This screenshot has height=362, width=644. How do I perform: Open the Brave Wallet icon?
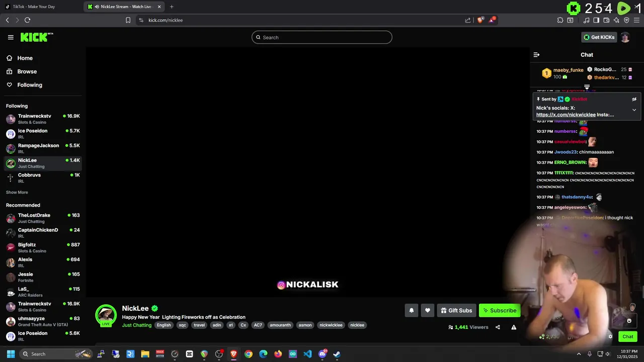click(606, 20)
